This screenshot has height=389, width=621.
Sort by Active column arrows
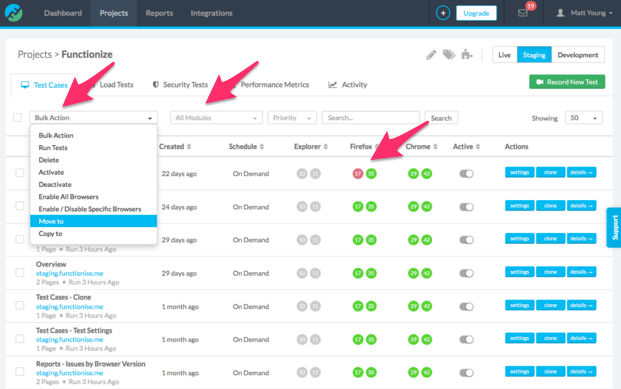[478, 147]
